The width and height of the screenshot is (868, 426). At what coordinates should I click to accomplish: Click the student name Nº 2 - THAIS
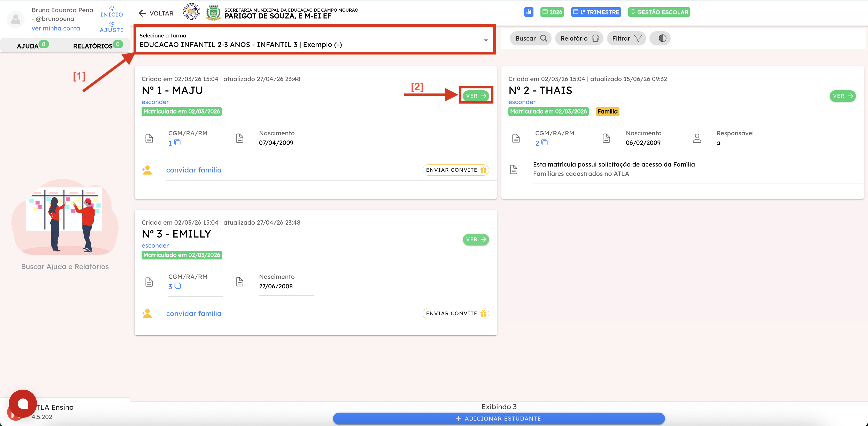pos(540,90)
